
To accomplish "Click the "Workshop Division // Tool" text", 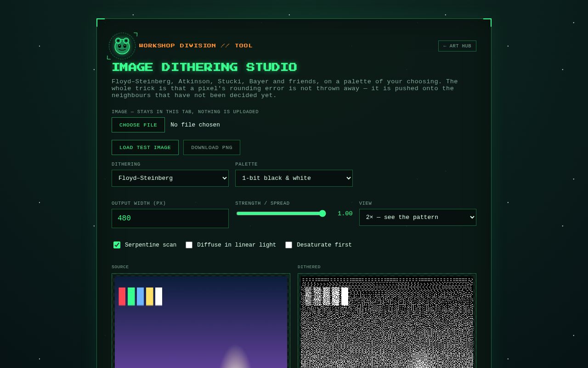I will [x=196, y=46].
